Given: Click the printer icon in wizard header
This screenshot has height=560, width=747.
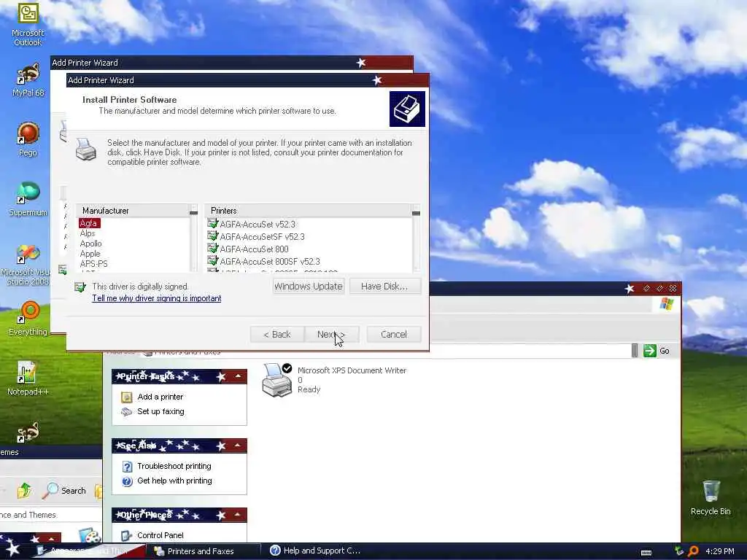Looking at the screenshot, I should 407,109.
